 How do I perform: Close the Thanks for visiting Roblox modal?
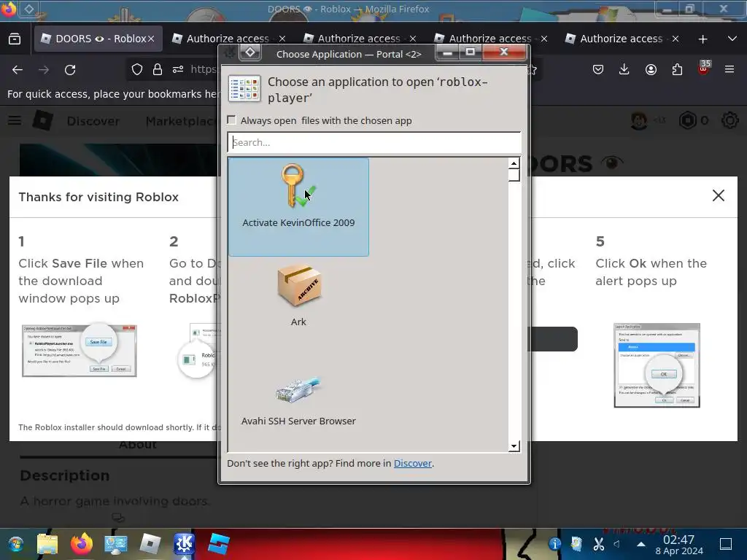coord(719,195)
